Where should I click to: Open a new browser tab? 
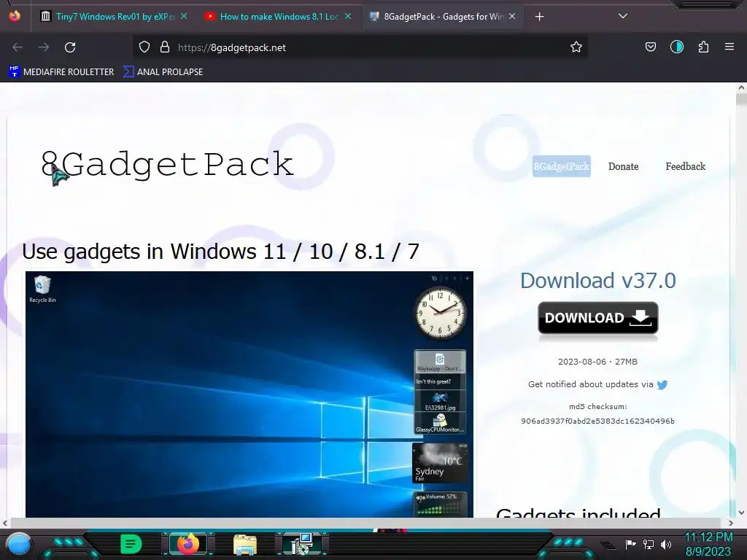tap(539, 17)
